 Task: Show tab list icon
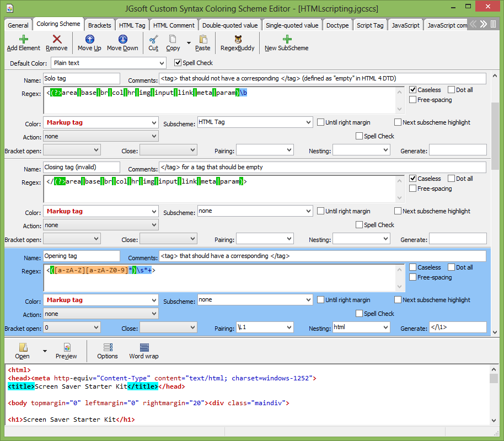493,24
